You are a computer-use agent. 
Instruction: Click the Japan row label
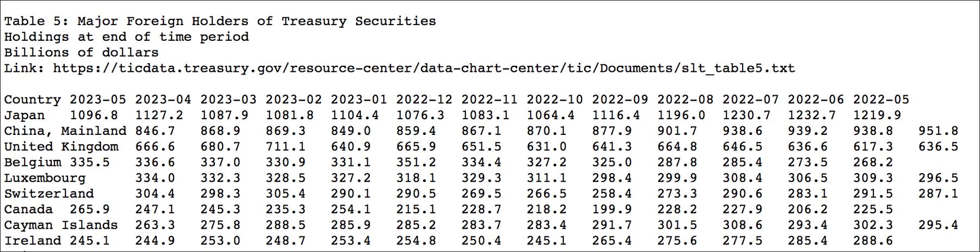tap(24, 116)
